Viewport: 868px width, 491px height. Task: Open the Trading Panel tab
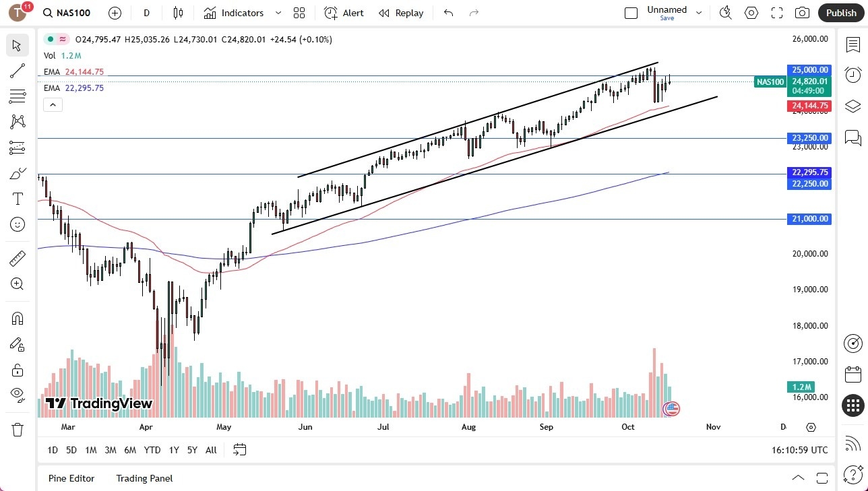[144, 478]
